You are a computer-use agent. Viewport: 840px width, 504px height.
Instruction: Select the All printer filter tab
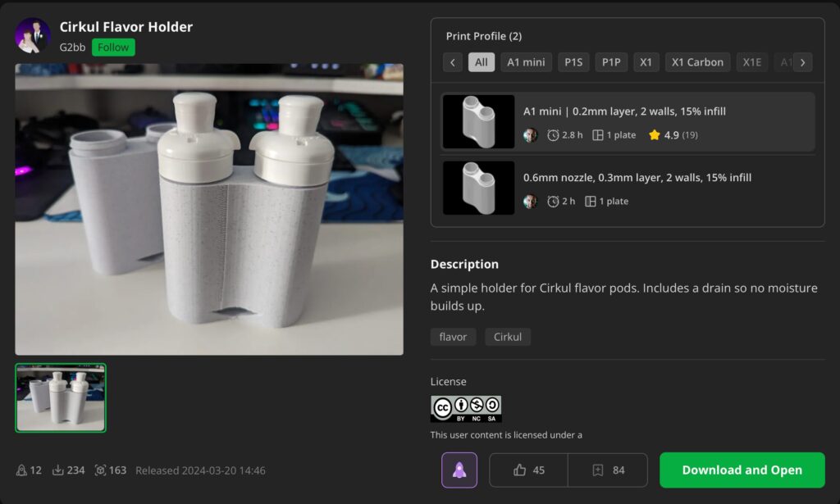click(x=482, y=62)
